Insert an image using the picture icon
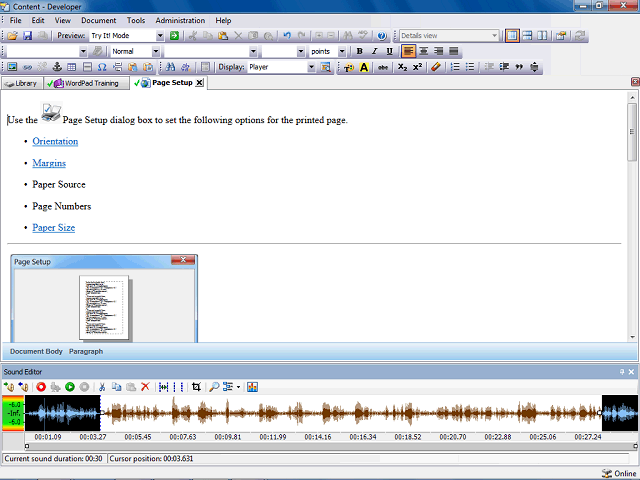640x480 pixels. pos(12,67)
